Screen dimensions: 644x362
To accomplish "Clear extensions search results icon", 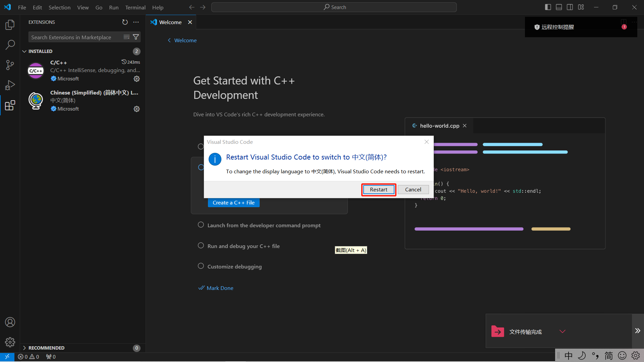I will (x=126, y=37).
